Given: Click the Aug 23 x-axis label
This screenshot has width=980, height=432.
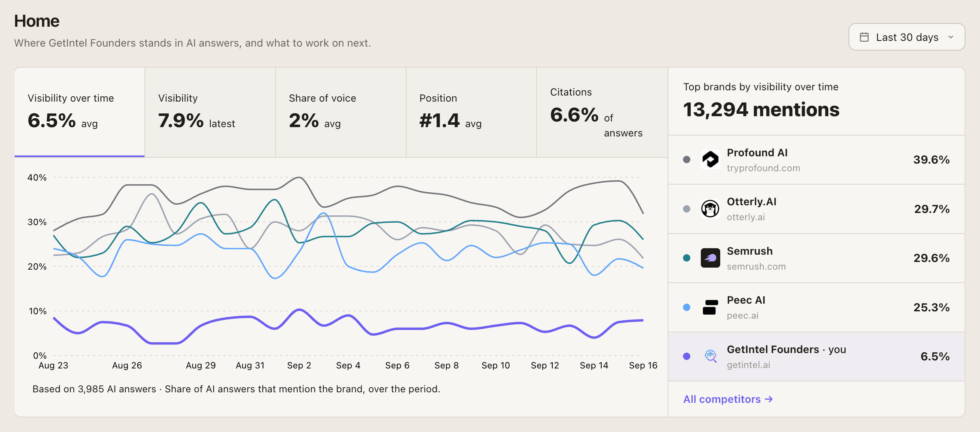Looking at the screenshot, I should tap(53, 365).
